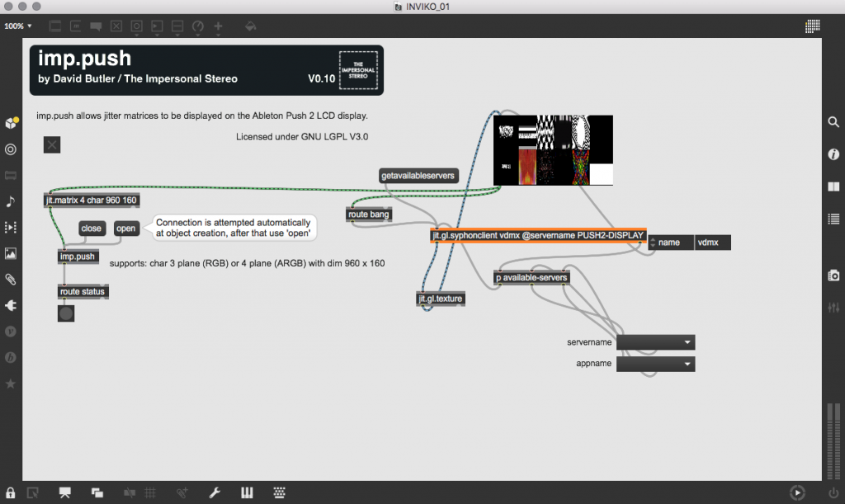Select the 'route status' object
845x504 pixels.
(83, 291)
